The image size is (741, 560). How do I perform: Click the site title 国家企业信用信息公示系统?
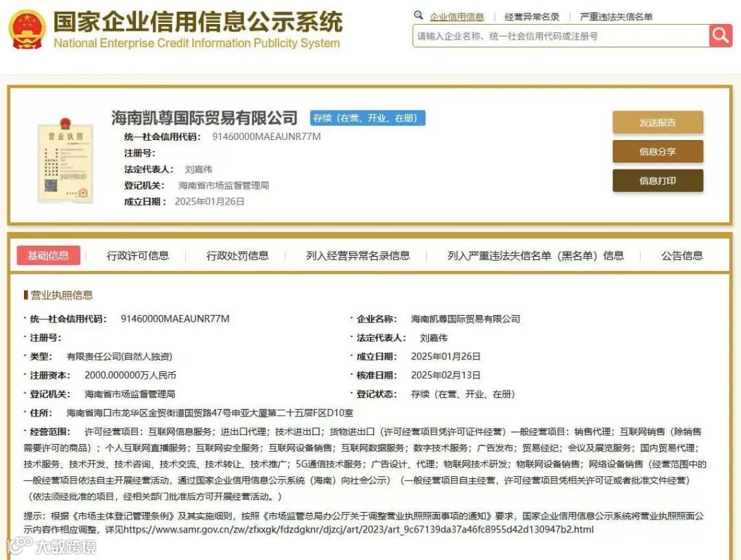[x=198, y=22]
